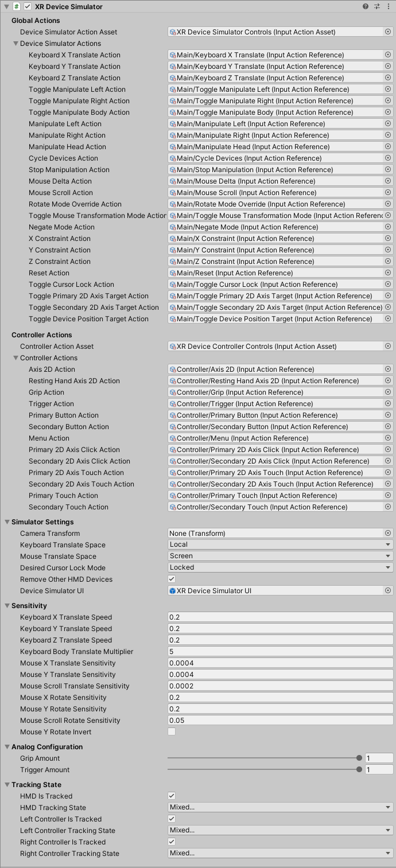Click object picker for Device Simulator Action Asset
This screenshot has width=396, height=868.
click(388, 32)
